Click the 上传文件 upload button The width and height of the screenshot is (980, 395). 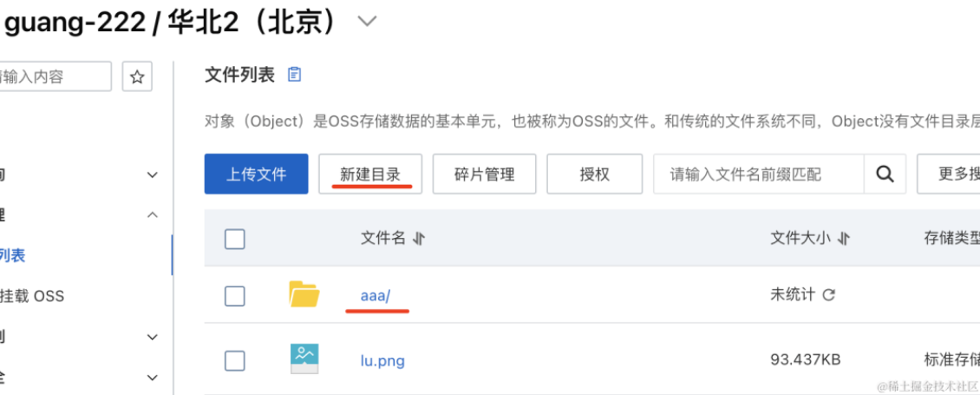(x=256, y=174)
